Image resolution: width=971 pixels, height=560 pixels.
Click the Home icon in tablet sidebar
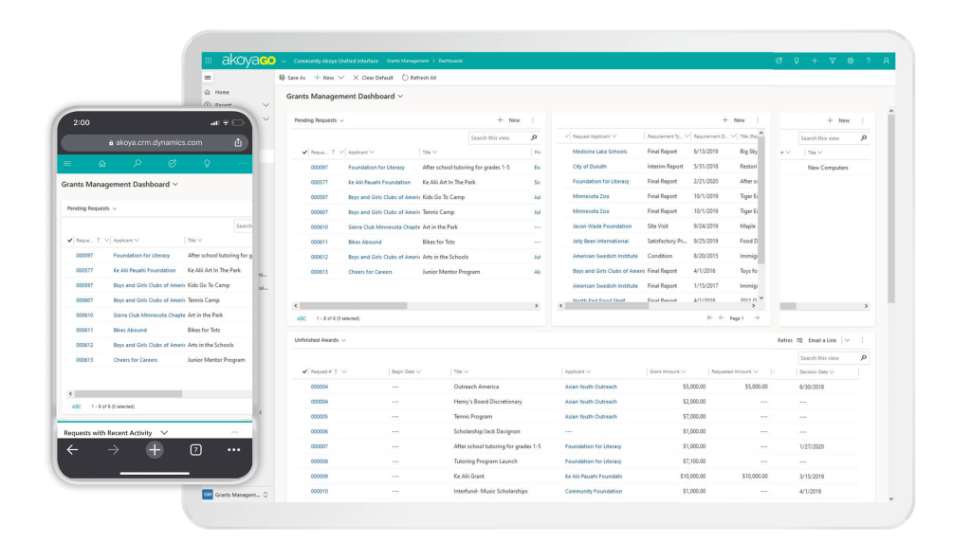click(x=208, y=92)
